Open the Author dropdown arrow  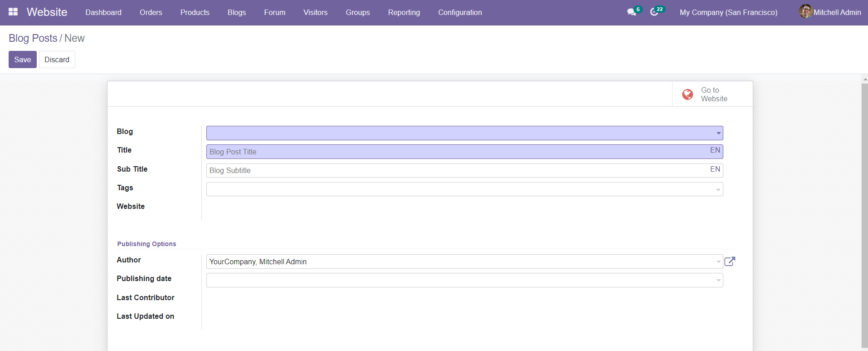coord(718,262)
